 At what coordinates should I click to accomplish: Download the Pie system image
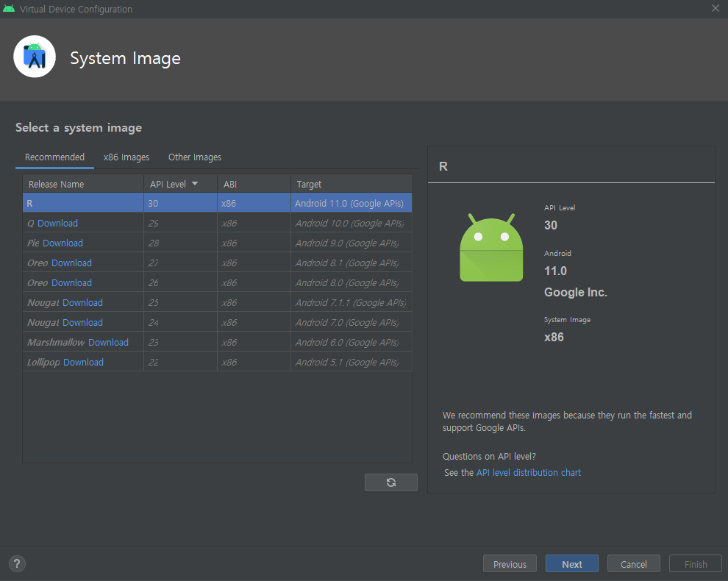click(63, 243)
